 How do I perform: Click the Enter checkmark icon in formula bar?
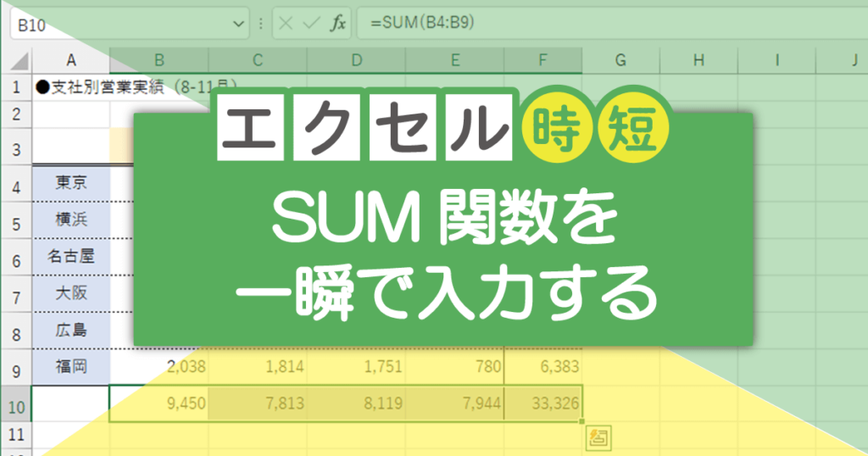311,24
